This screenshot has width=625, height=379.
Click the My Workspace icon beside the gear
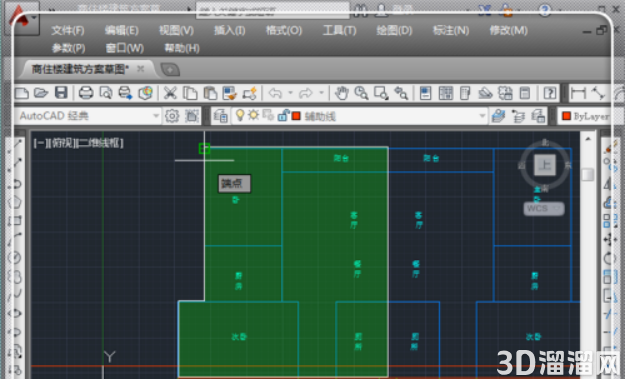192,116
